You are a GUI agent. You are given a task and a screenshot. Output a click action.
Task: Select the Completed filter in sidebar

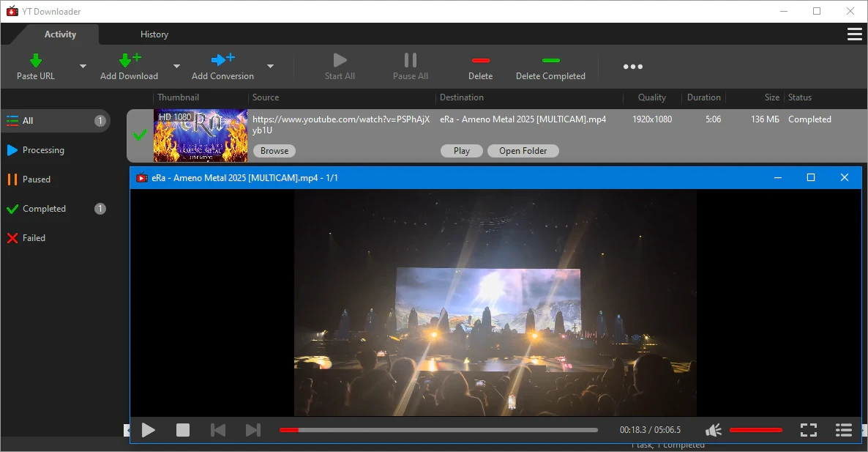pos(56,209)
